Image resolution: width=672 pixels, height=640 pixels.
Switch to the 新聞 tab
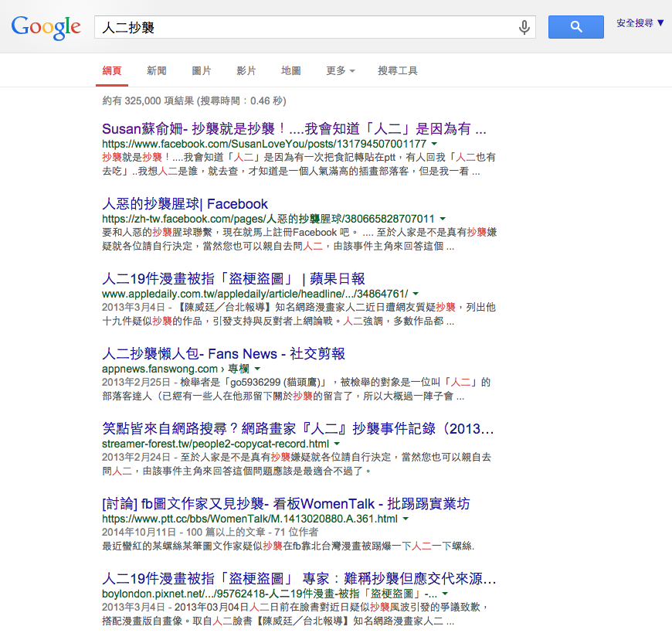coord(157,71)
